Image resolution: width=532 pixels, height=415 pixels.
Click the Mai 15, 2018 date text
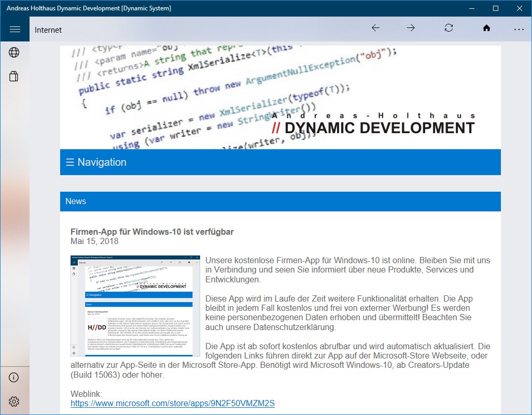click(94, 241)
